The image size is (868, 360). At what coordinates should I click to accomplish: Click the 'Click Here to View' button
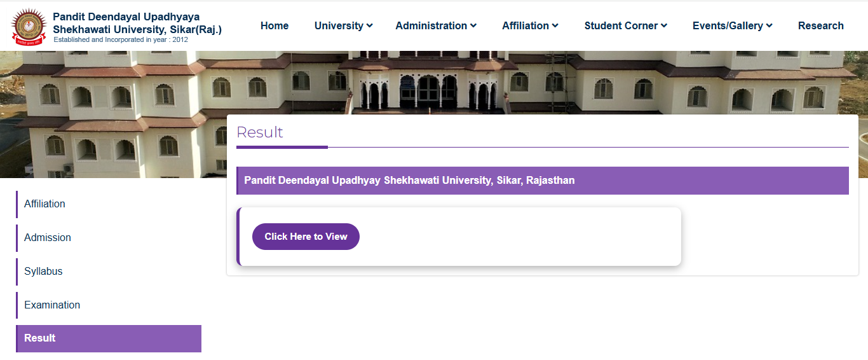(x=306, y=237)
